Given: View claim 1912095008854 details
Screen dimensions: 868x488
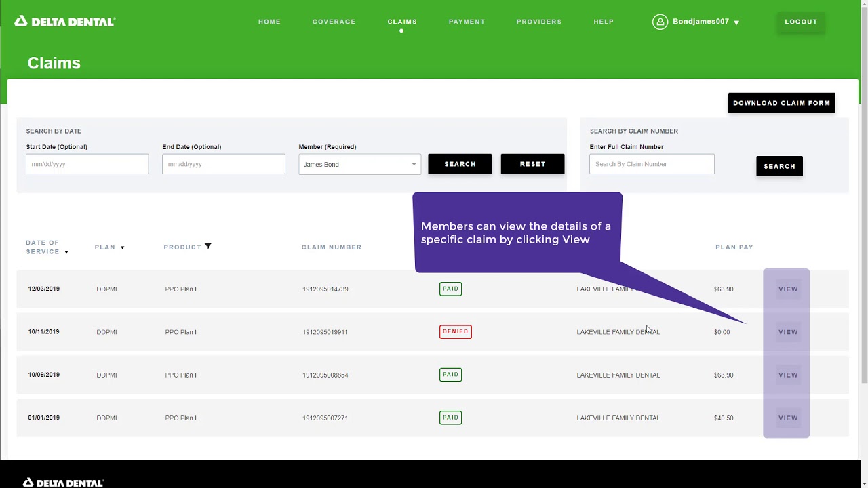Looking at the screenshot, I should pos(788,375).
